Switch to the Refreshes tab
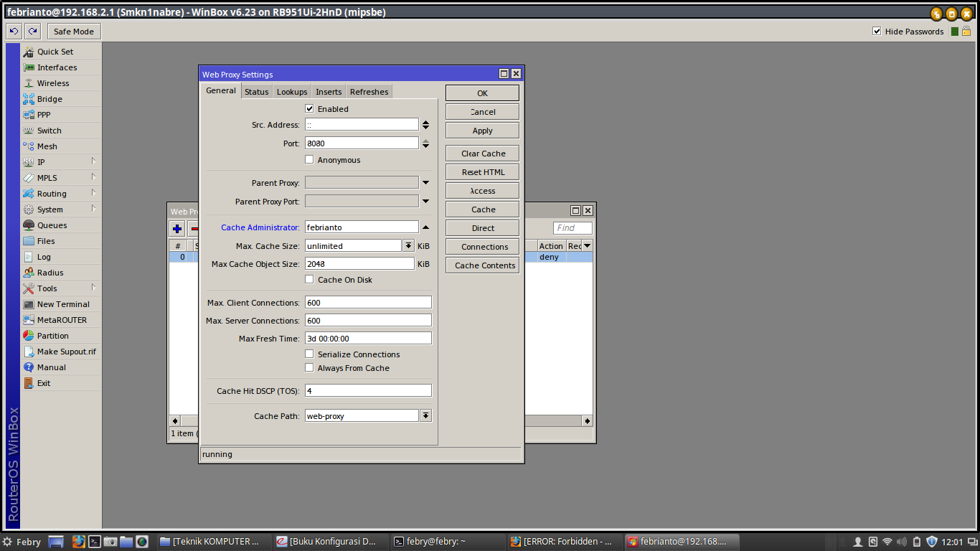The width and height of the screenshot is (980, 551). (369, 92)
